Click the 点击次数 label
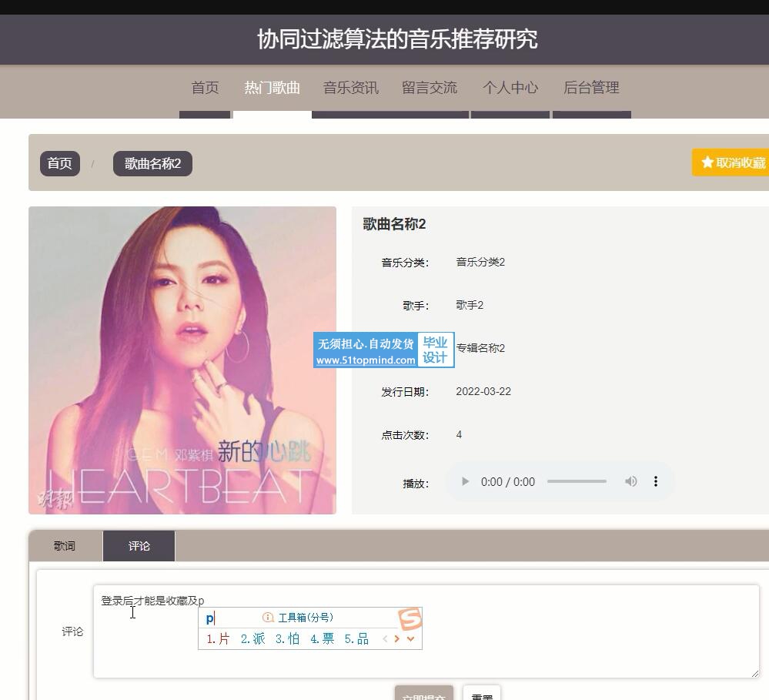 coord(405,435)
